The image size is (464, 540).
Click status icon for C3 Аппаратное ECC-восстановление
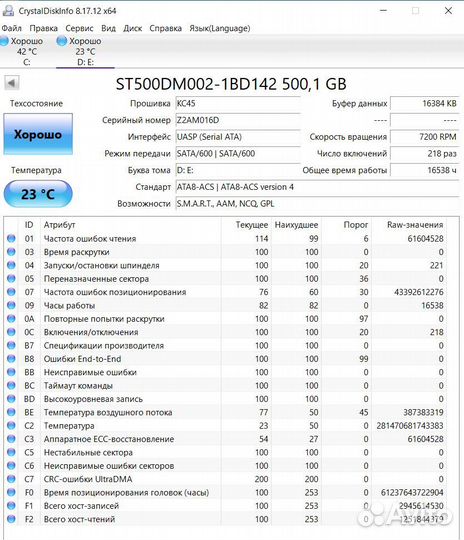pos(11,439)
